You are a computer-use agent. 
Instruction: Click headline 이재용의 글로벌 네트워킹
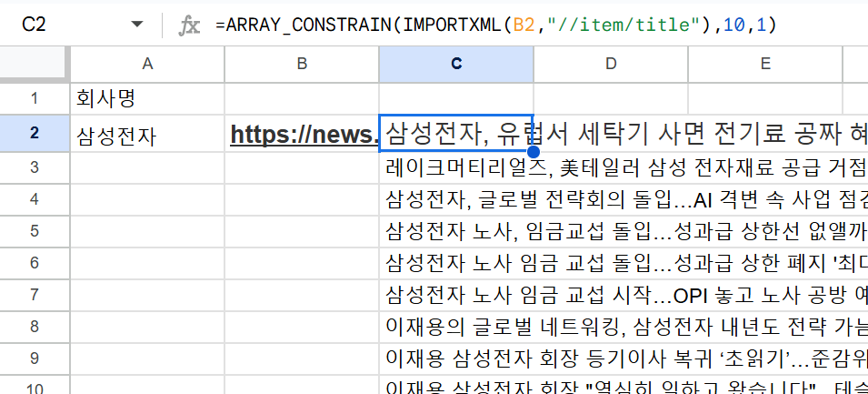coord(626,327)
